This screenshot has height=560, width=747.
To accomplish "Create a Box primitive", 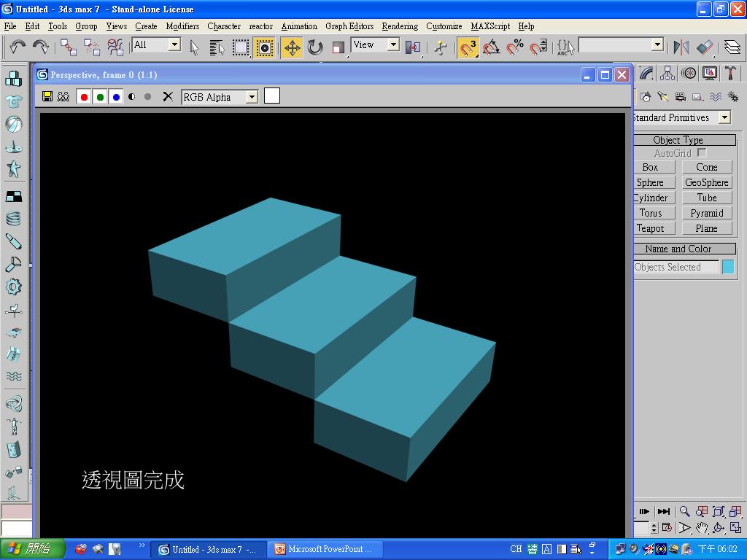I will (x=654, y=167).
